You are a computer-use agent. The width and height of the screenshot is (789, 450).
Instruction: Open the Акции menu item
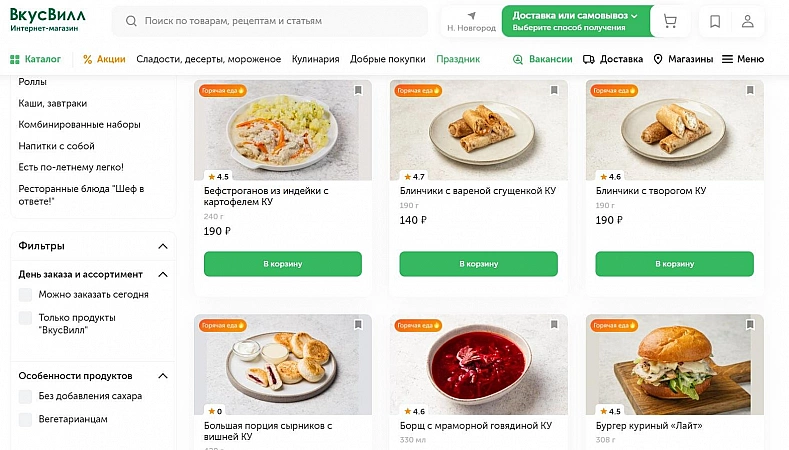(x=104, y=59)
